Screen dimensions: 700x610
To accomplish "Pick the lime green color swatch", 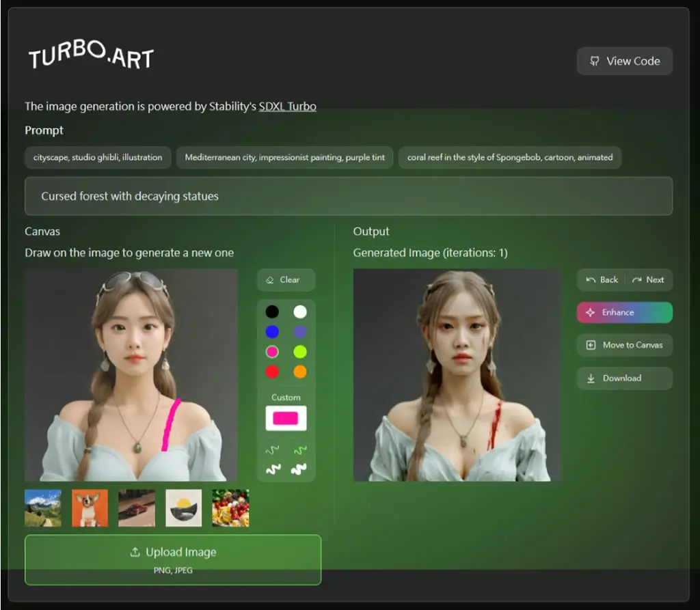I will pyautogui.click(x=300, y=352).
